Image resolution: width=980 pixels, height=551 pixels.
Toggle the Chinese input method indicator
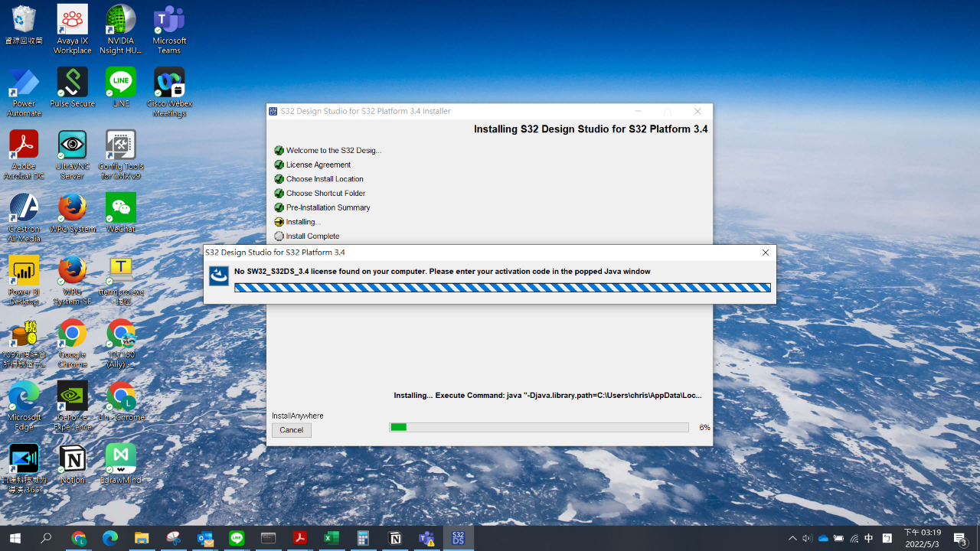coord(869,538)
